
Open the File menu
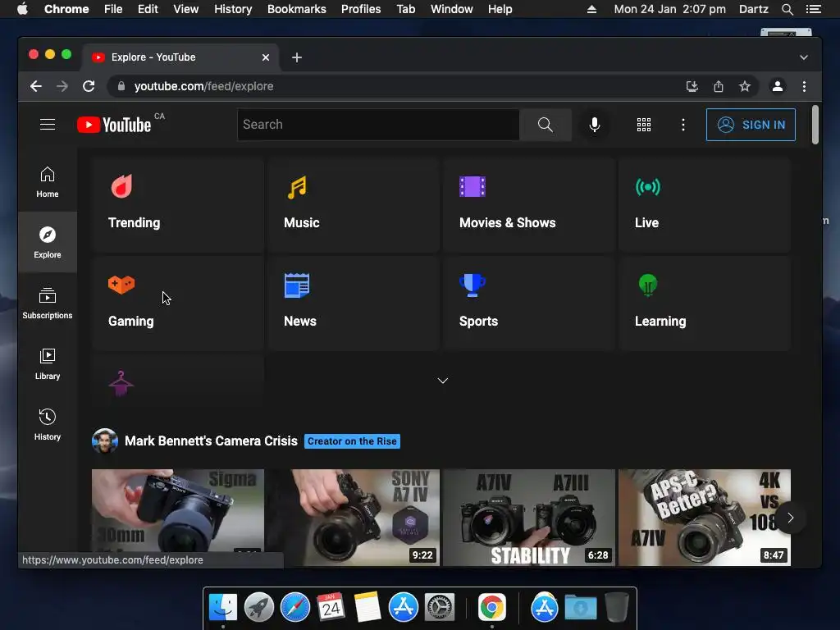(x=113, y=9)
